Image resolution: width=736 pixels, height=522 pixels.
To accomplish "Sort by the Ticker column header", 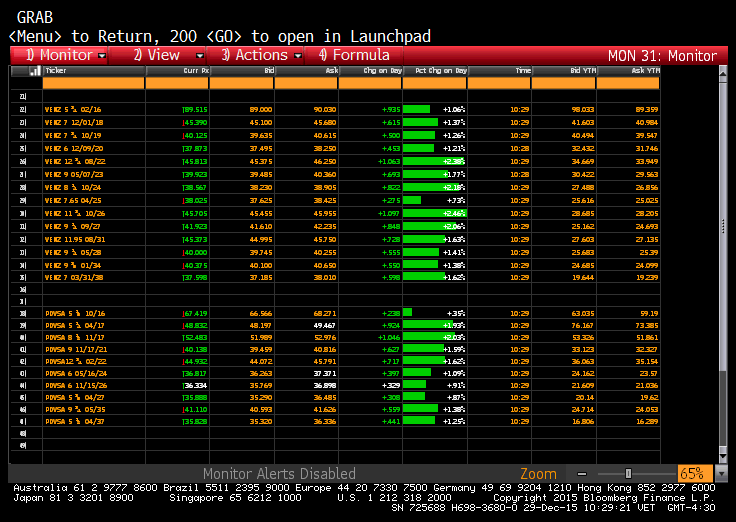I will click(x=94, y=71).
